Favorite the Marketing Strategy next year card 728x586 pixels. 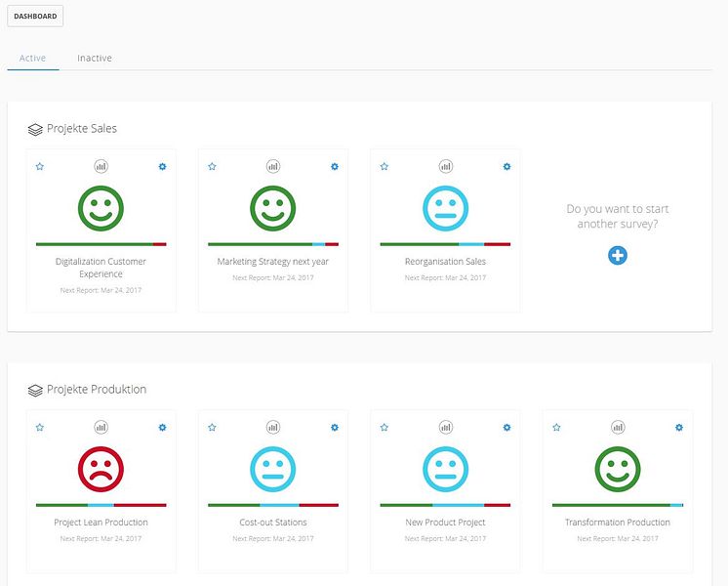(212, 166)
